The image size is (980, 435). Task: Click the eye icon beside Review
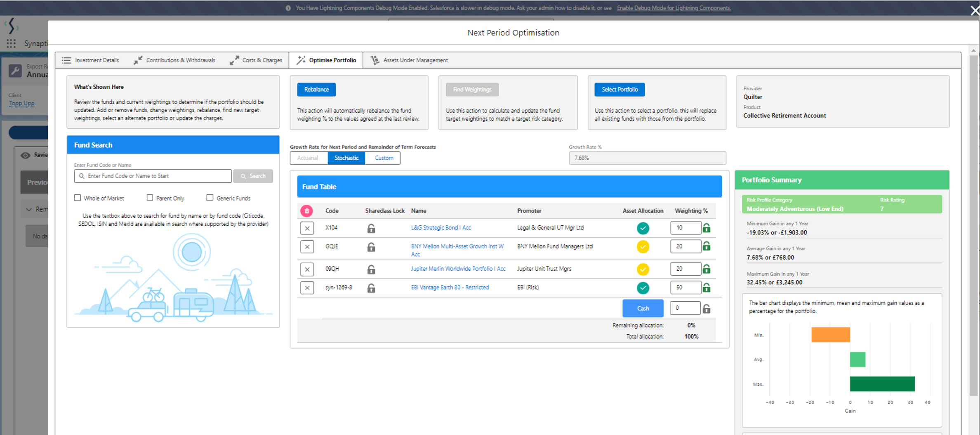click(26, 155)
